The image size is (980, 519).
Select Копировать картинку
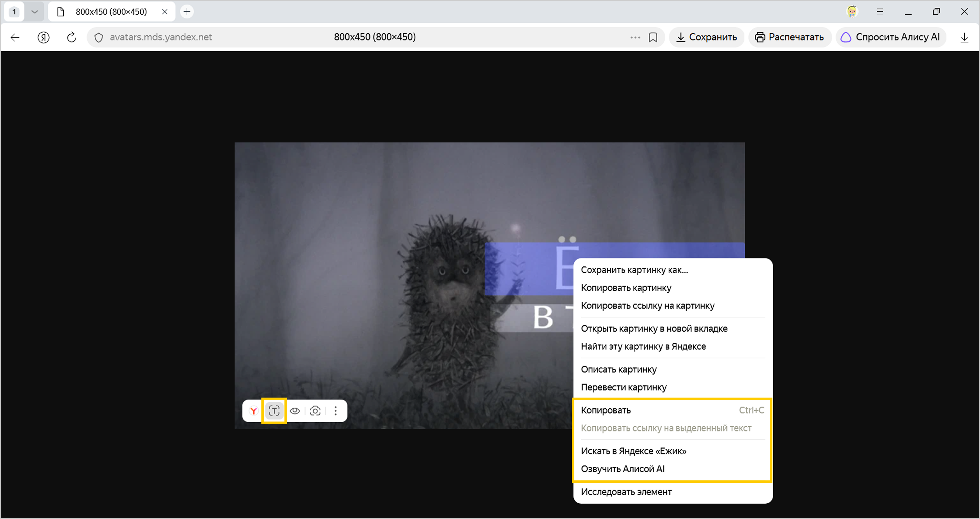click(x=673, y=288)
